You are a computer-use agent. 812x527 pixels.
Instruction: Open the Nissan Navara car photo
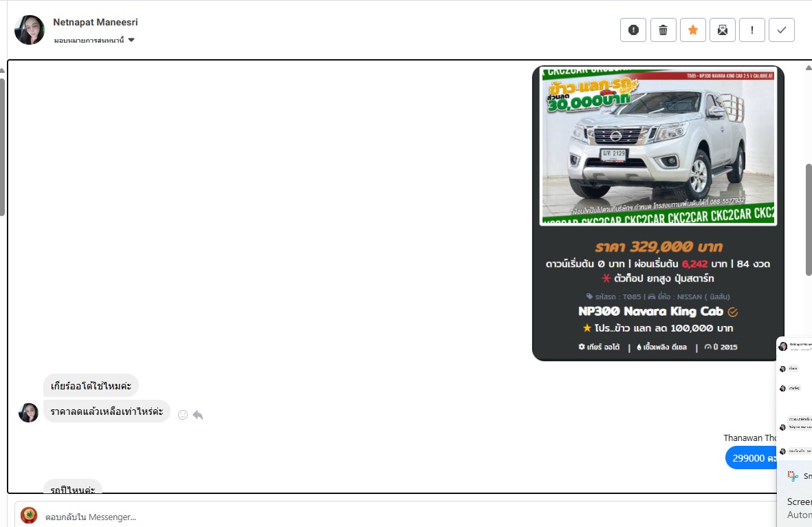point(658,146)
